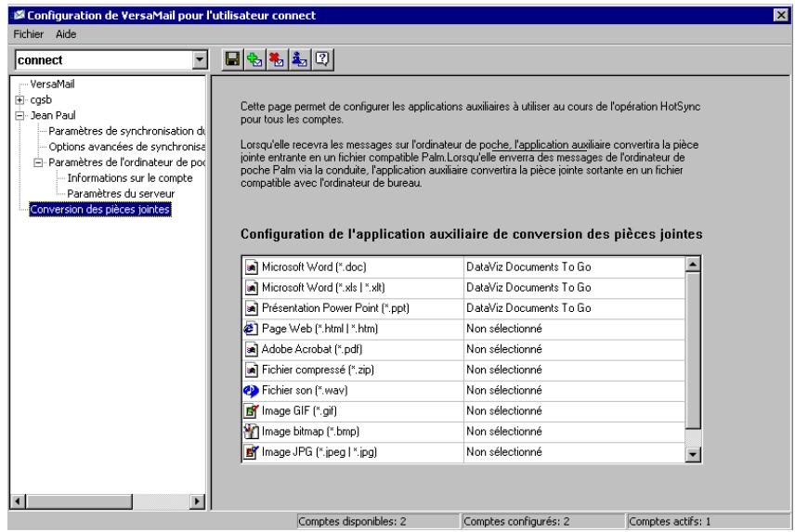Click the tree pane horizontal scrollbar thumb
Viewport: 795px width, 532px height.
pos(79,501)
